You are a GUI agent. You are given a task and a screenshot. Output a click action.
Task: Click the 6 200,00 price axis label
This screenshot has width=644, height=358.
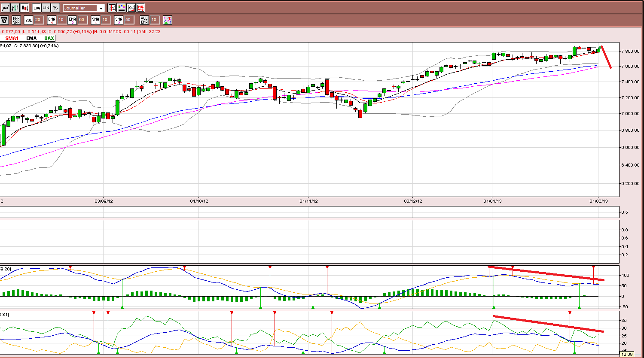pos(631,183)
